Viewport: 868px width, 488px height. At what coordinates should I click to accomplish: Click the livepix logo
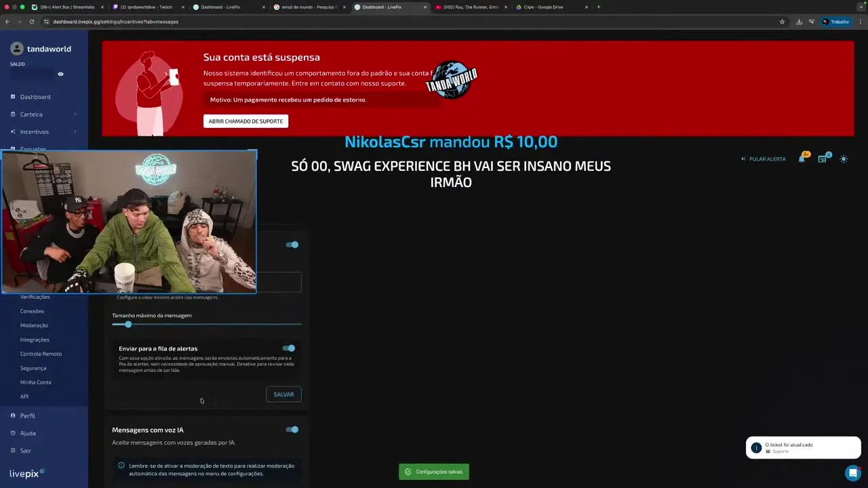point(27,474)
